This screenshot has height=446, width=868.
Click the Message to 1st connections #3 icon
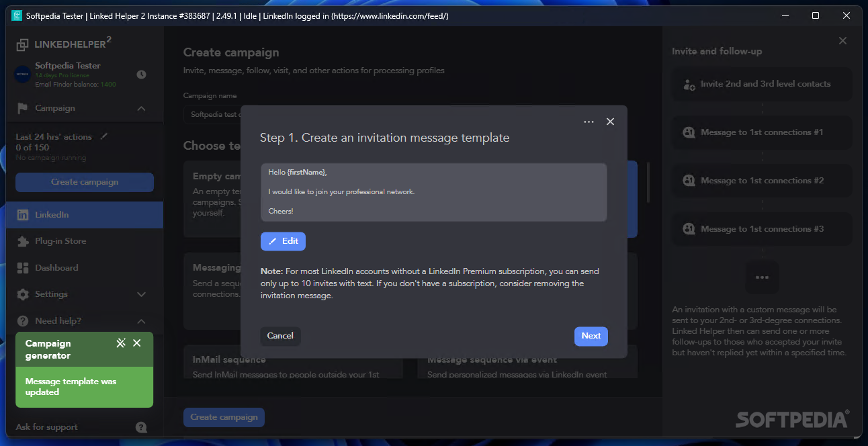pyautogui.click(x=689, y=229)
